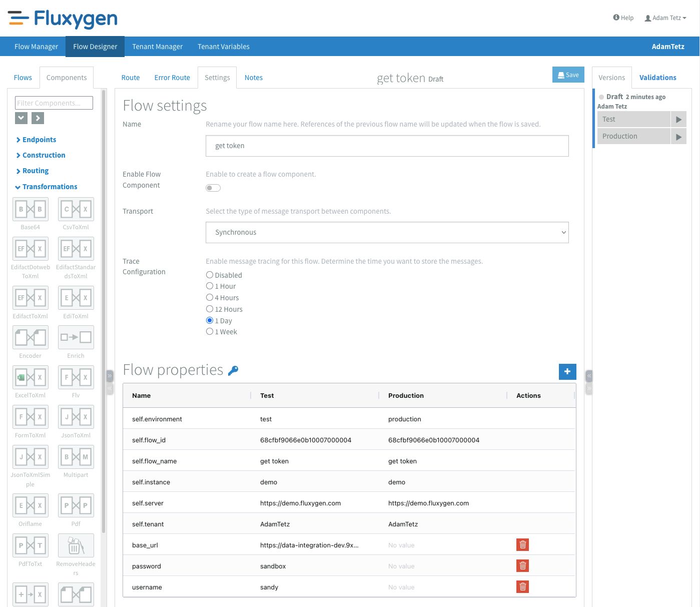Select the 1 Week trace option
The image size is (700, 607).
210,332
